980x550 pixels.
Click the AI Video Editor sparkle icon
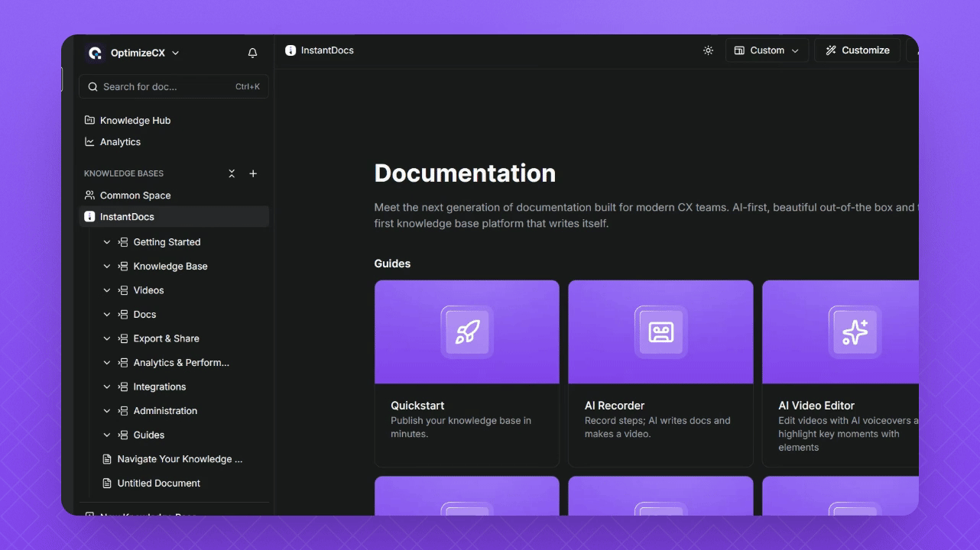pyautogui.click(x=855, y=332)
